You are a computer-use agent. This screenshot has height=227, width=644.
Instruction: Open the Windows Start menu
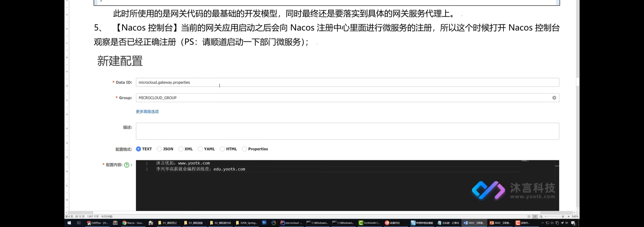click(x=69, y=223)
